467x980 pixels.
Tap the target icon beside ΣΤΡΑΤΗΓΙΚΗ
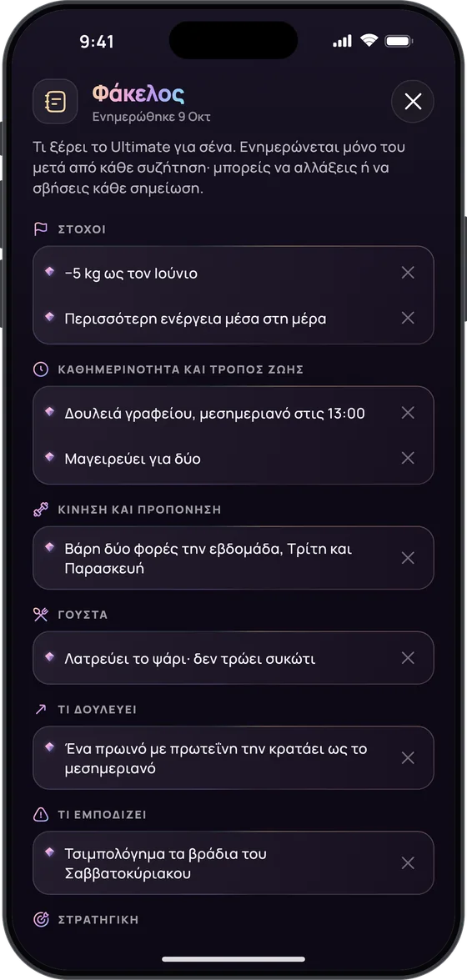pos(41,919)
